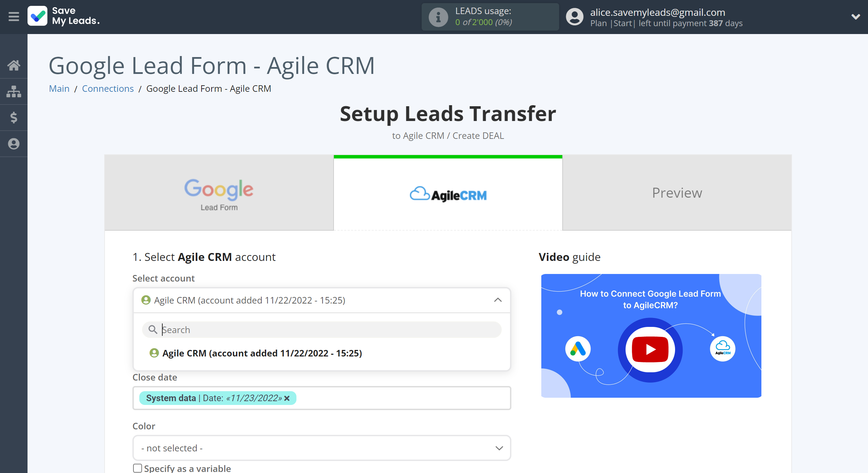Click the user avatar icon in header
The height and width of the screenshot is (473, 868).
(575, 17)
